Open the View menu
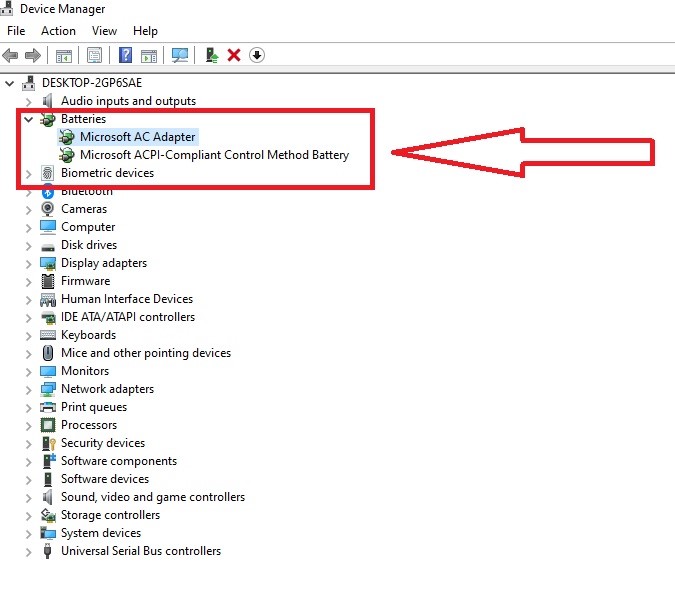 tap(104, 31)
